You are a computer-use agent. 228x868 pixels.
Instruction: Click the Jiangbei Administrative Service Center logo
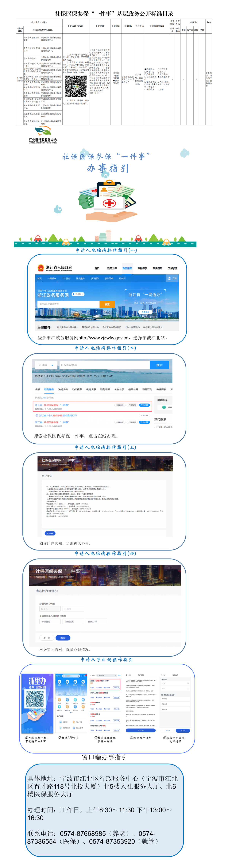click(43, 134)
